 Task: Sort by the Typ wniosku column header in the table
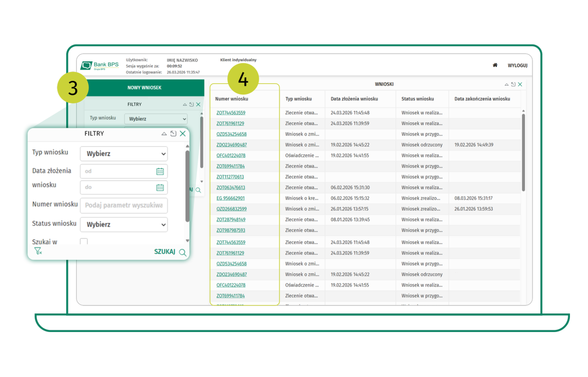pos(299,99)
